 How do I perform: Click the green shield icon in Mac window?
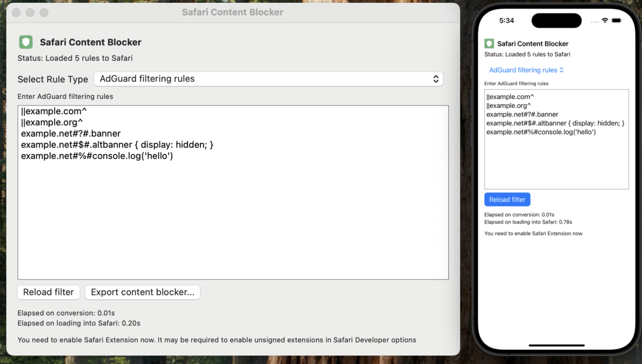pyautogui.click(x=26, y=42)
